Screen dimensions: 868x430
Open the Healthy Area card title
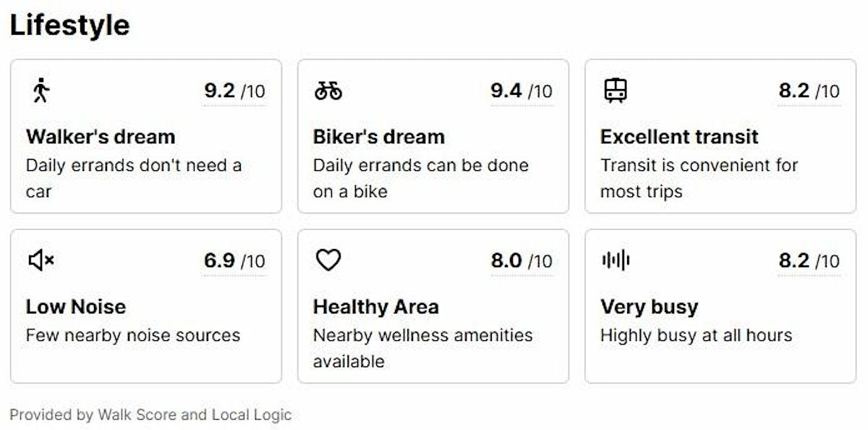tap(375, 307)
